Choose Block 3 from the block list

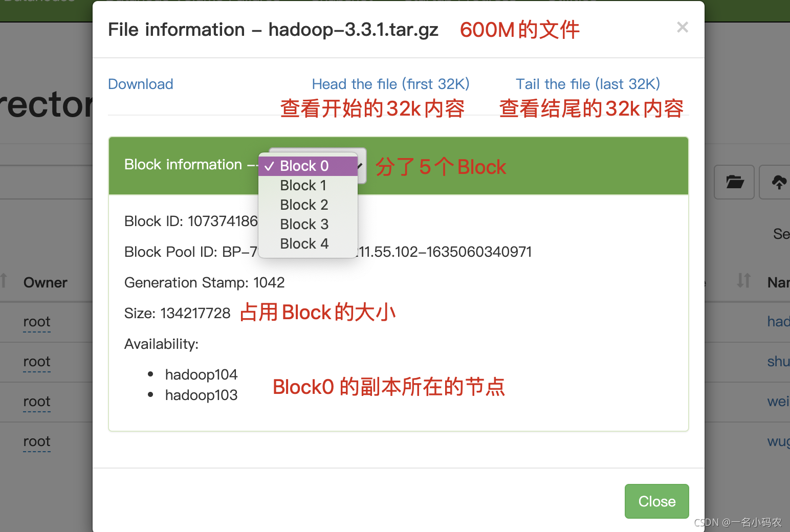308,224
